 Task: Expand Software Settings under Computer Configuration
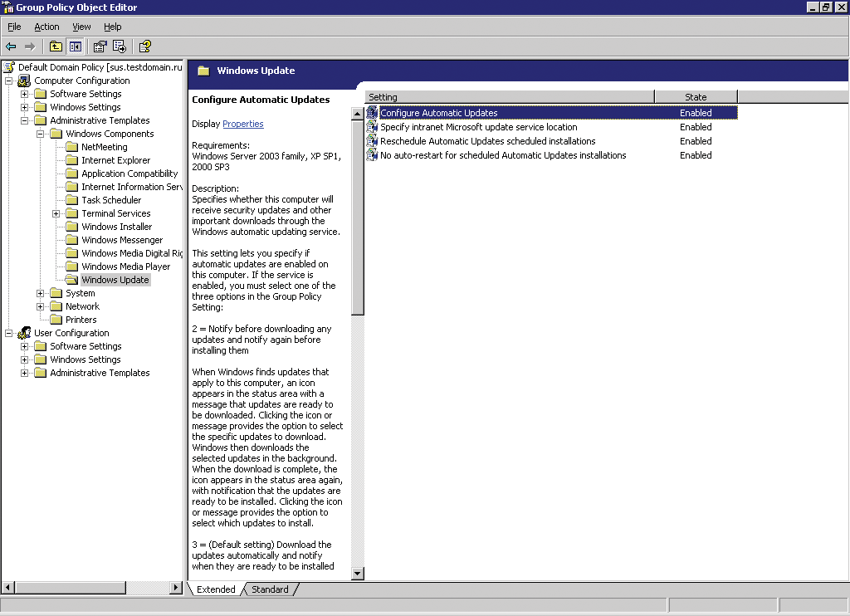(x=24, y=94)
